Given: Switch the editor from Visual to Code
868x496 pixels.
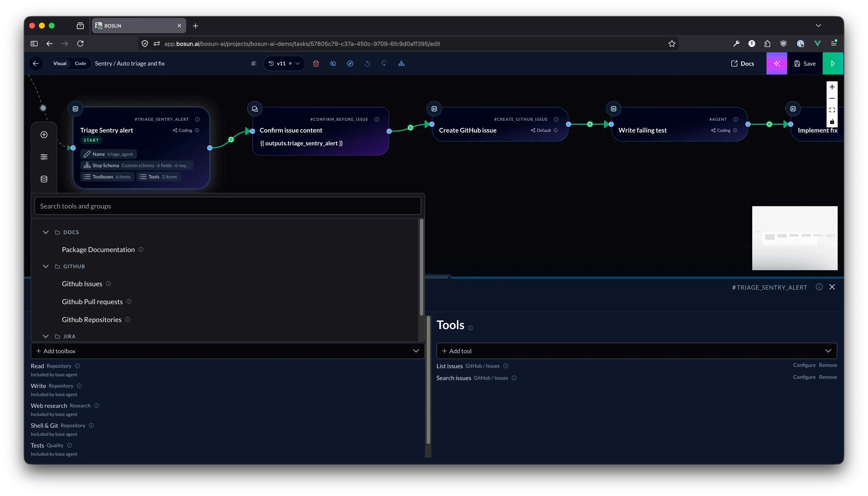Looking at the screenshot, I should tap(80, 63).
